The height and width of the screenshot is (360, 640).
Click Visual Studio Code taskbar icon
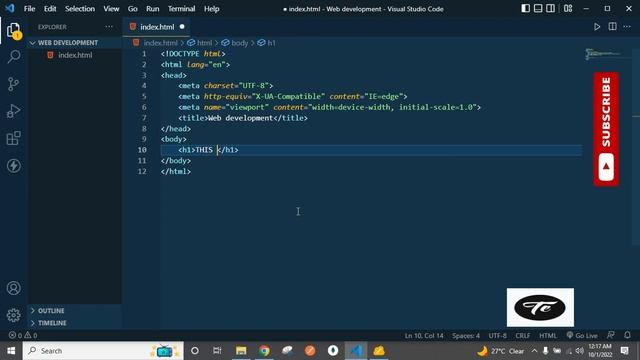point(356,351)
